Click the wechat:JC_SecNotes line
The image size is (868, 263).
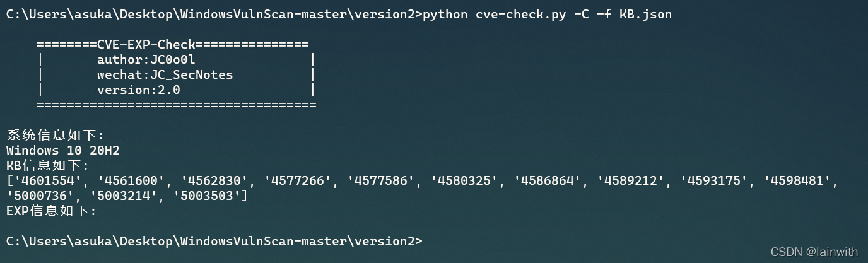(165, 74)
